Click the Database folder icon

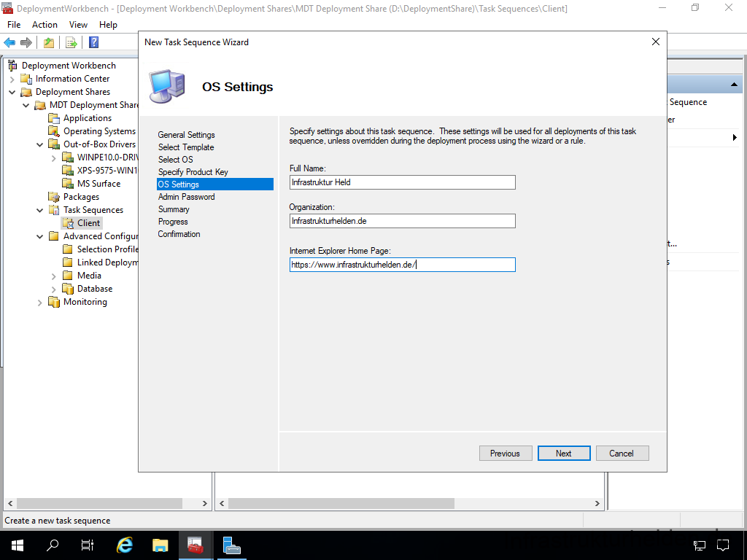[x=68, y=289]
